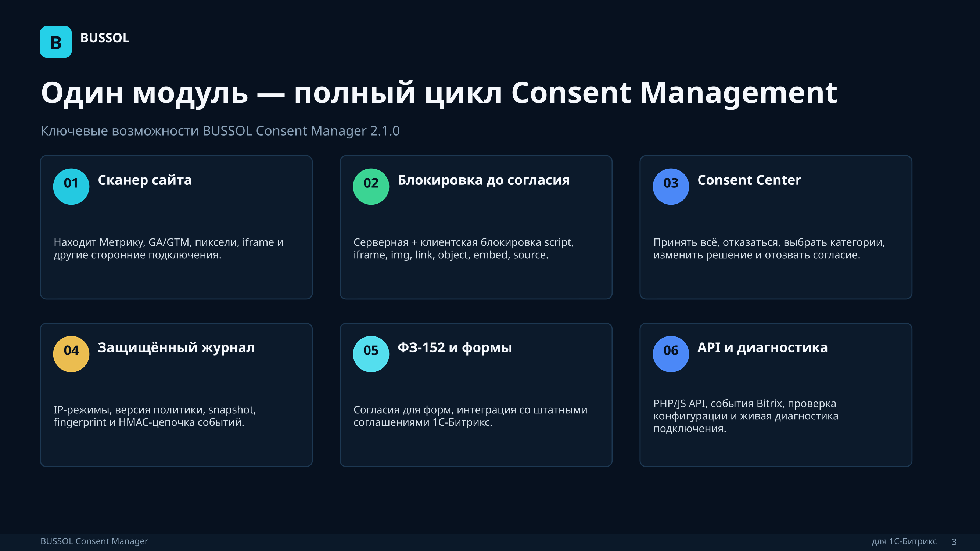The image size is (980, 551).
Task: Click the 05 light cyan number badge
Action: 371,354
